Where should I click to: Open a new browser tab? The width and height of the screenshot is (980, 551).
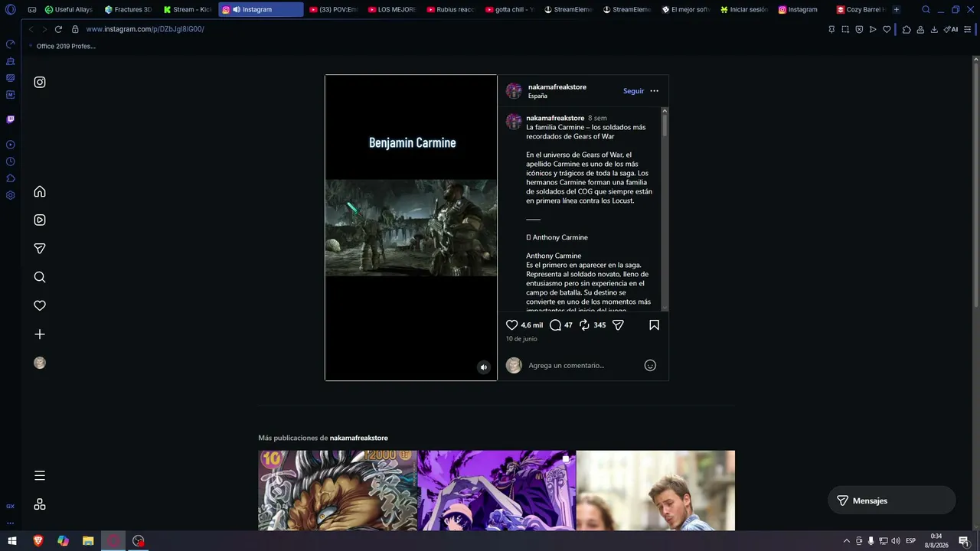[x=897, y=10]
